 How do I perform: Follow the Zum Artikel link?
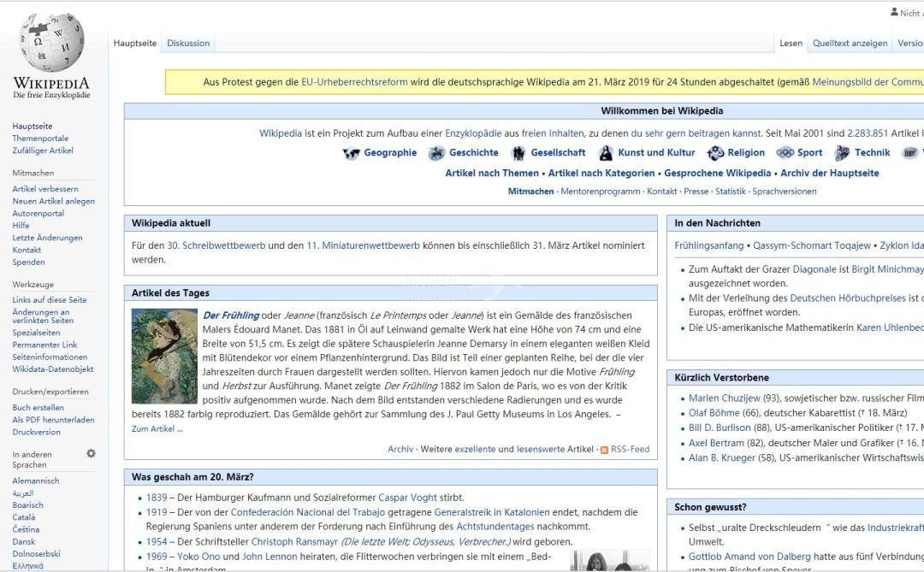157,429
